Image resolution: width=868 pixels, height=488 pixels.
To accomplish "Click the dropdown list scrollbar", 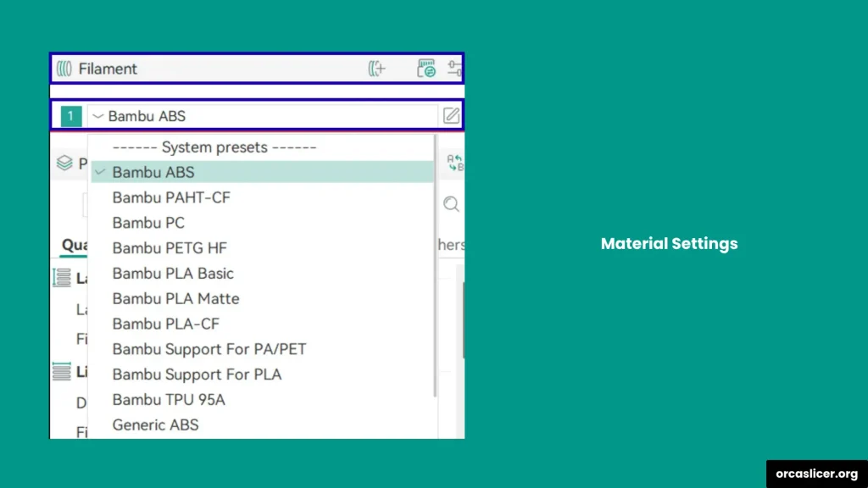I will click(x=436, y=263).
